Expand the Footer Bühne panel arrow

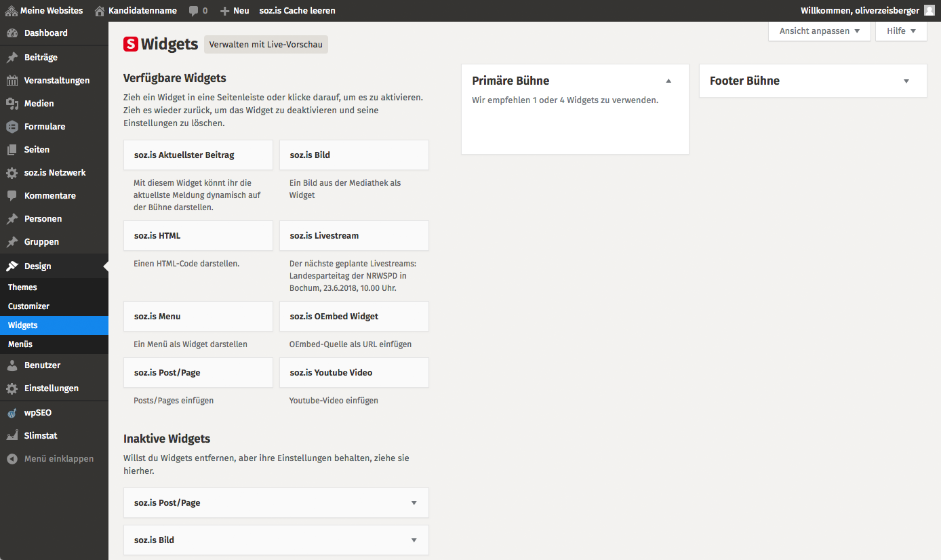pyautogui.click(x=906, y=81)
